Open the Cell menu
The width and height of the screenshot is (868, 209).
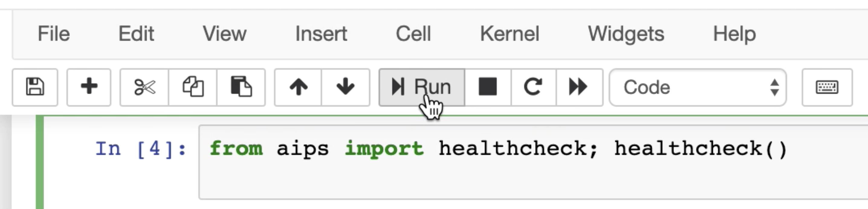coord(414,33)
